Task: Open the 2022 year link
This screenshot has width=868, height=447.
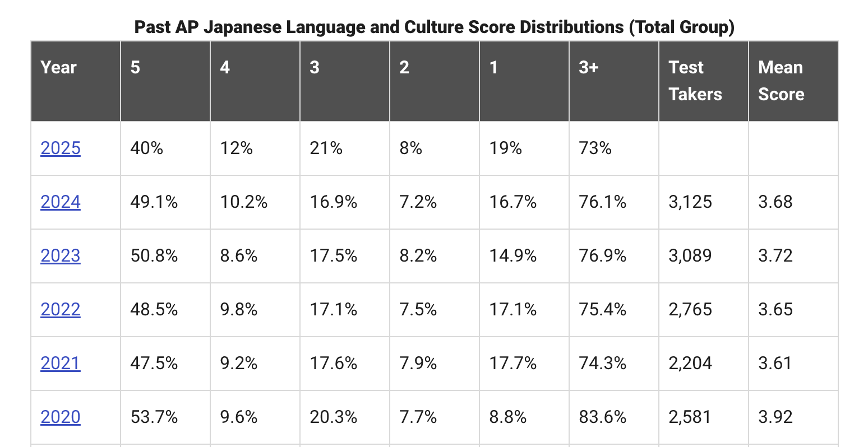Action: (x=61, y=310)
